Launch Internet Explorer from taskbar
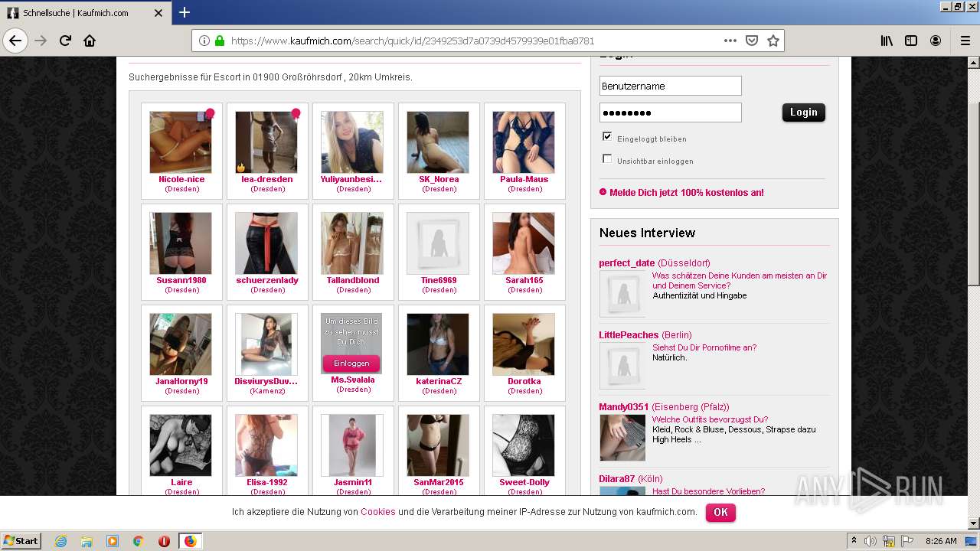Screen dimensions: 980x551 click(60, 541)
